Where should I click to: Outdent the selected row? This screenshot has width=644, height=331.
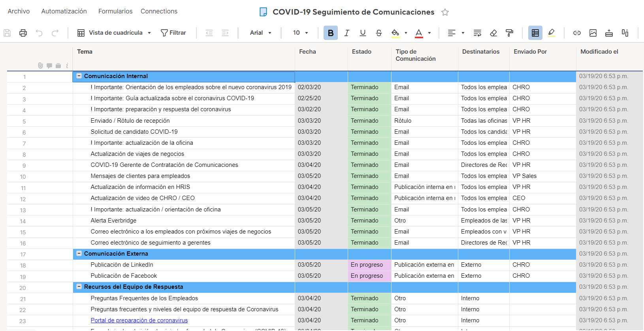click(x=209, y=33)
